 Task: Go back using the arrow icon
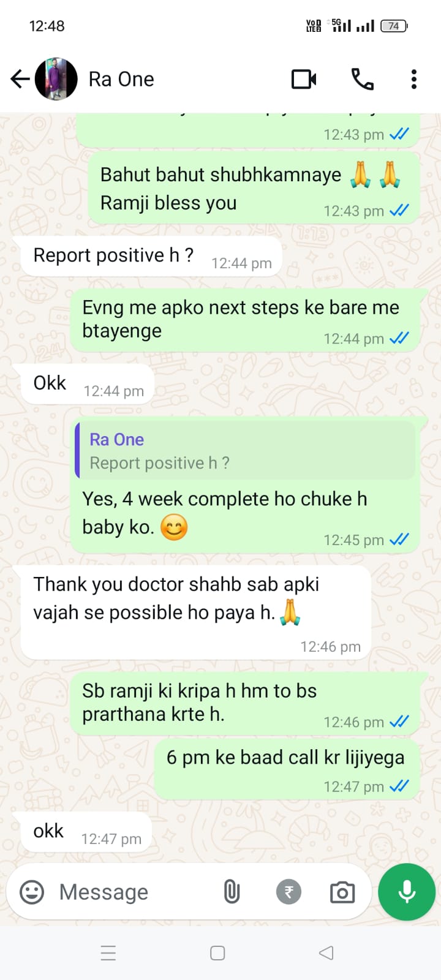[x=20, y=79]
